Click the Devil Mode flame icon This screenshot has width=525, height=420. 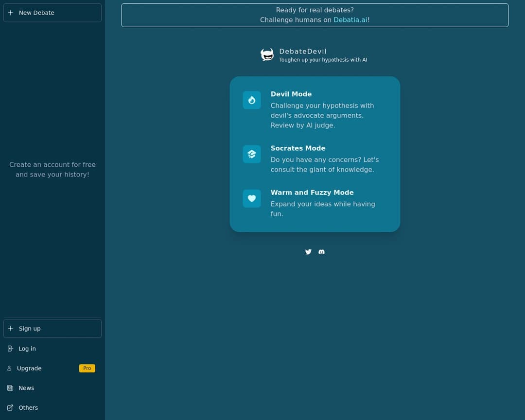pyautogui.click(x=252, y=100)
